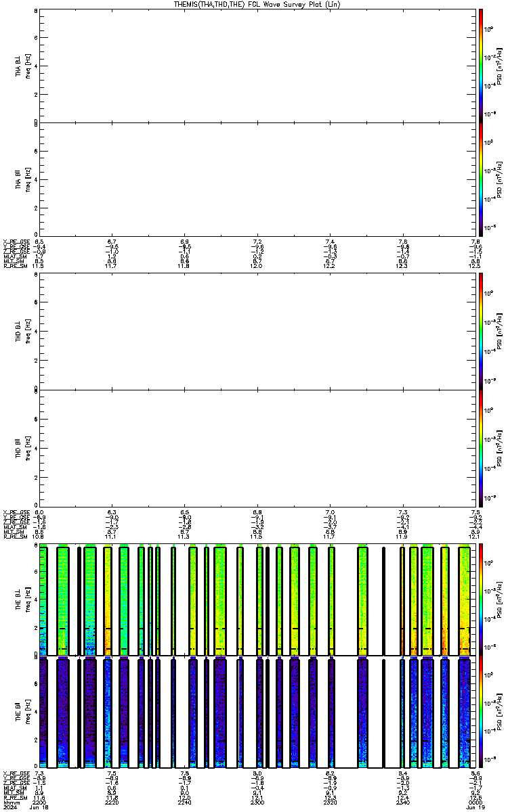Click the 2340 time tick label
The width and height of the screenshot is (508, 812).
[403, 803]
